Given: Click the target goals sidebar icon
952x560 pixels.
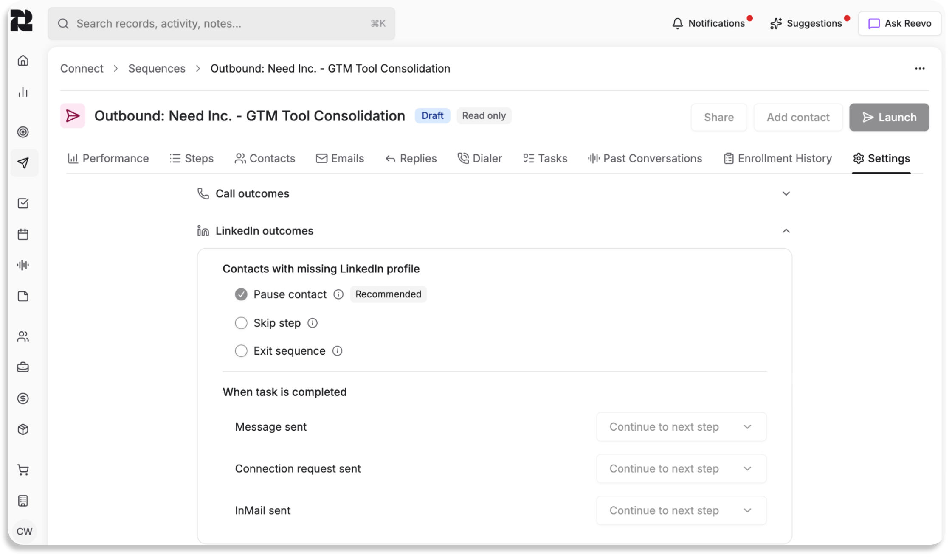Looking at the screenshot, I should click(23, 132).
